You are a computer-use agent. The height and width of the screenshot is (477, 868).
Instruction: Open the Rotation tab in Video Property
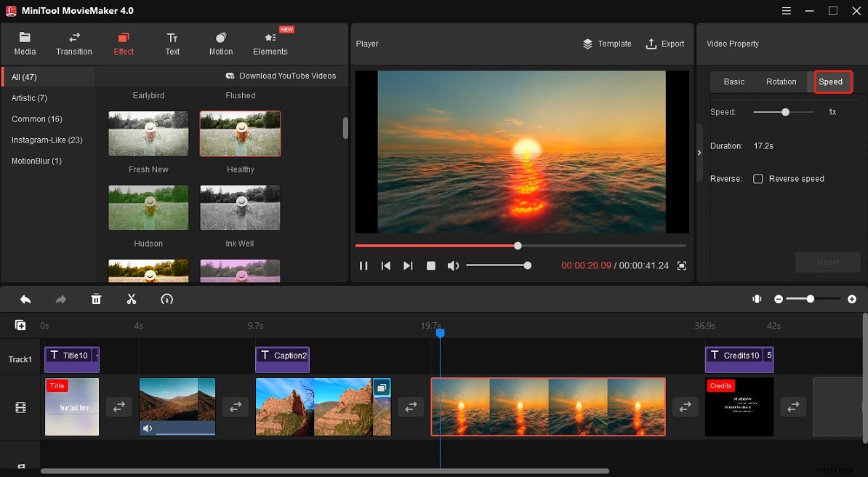coord(781,81)
